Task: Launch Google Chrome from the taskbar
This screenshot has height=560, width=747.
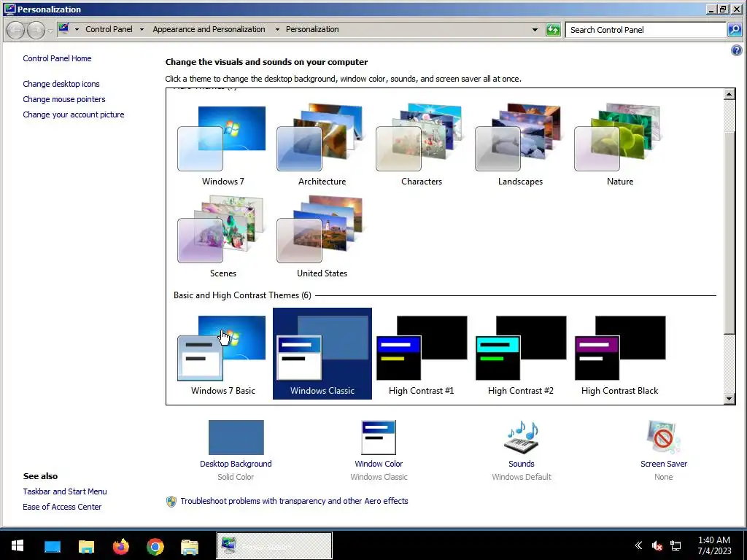Action: click(x=155, y=546)
